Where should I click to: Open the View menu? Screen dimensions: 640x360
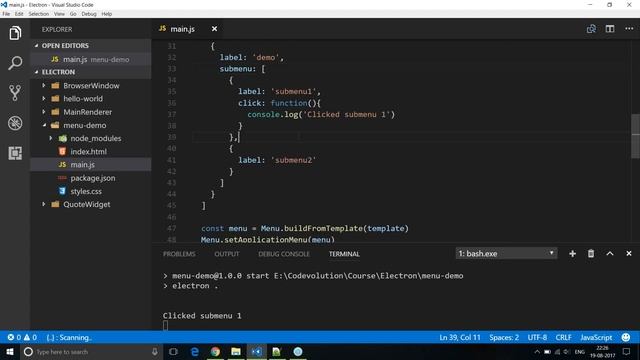[x=59, y=14]
